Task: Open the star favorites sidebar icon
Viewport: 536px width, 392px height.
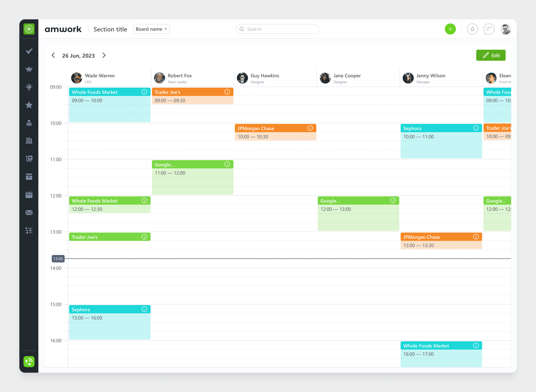Action: [x=29, y=105]
